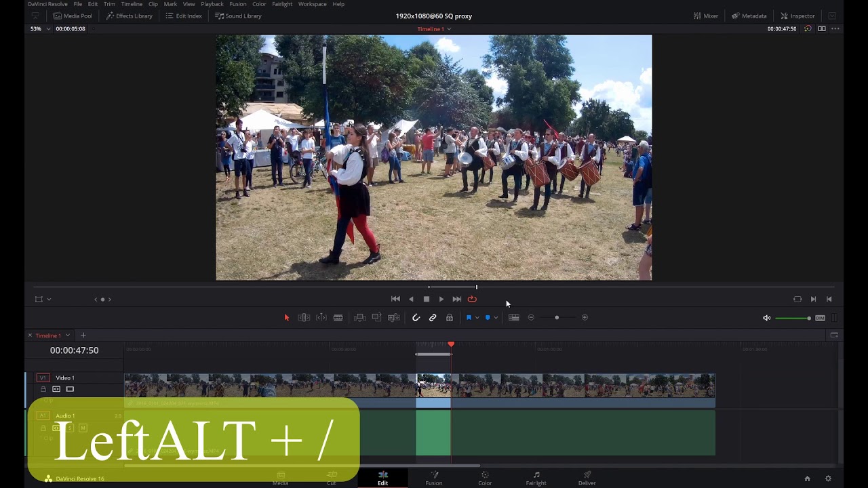Zoom out the timeline with minus icon
868x488 pixels.
[x=531, y=317]
